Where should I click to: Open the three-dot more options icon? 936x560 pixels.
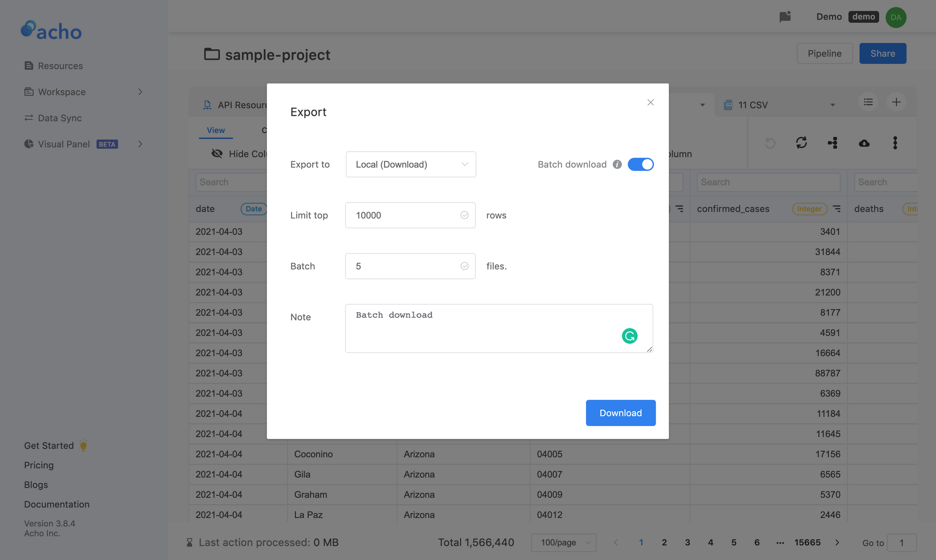pos(895,143)
